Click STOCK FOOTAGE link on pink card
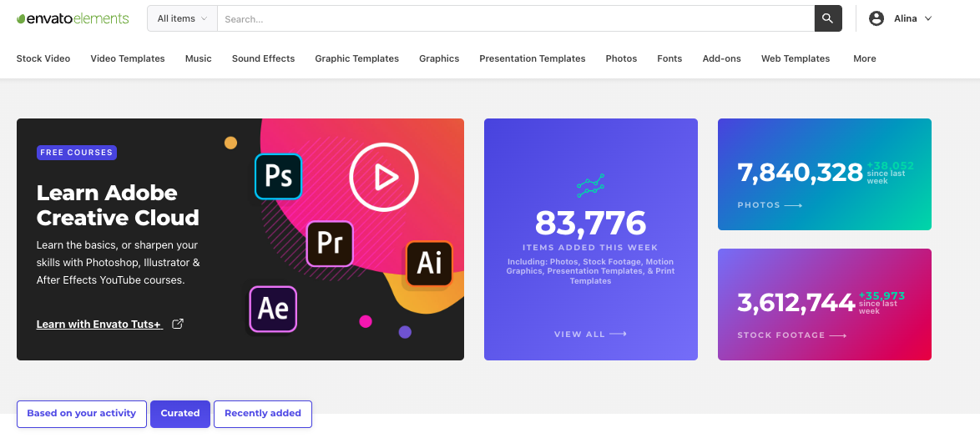980x443 pixels. (x=781, y=335)
